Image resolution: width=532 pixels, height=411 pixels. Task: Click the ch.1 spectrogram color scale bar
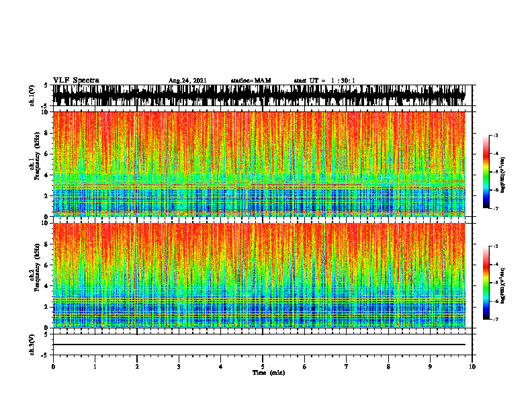pos(486,172)
